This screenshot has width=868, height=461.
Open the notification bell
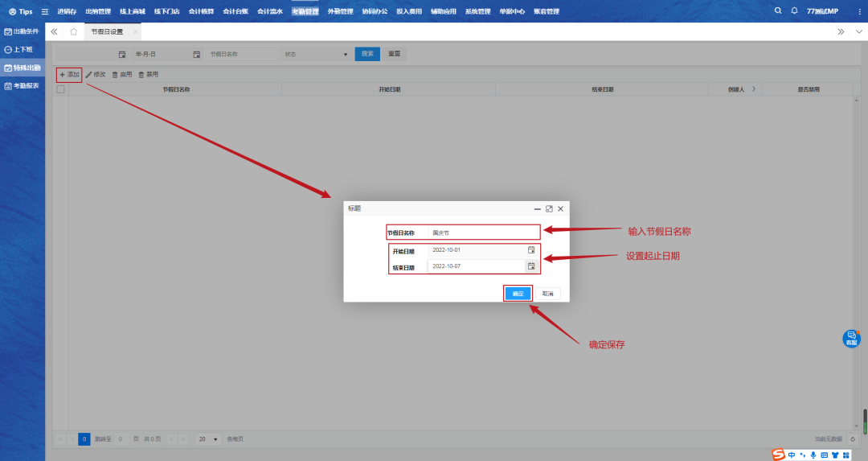[x=794, y=11]
